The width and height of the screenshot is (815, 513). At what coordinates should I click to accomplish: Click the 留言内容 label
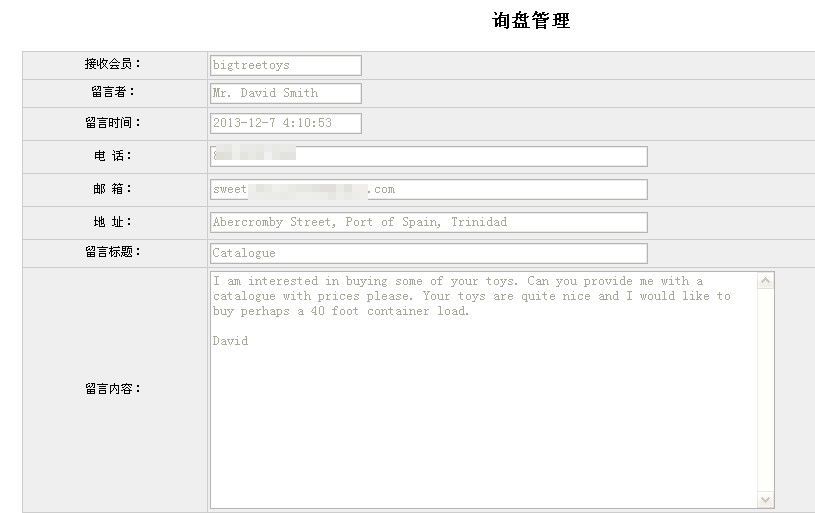click(113, 389)
